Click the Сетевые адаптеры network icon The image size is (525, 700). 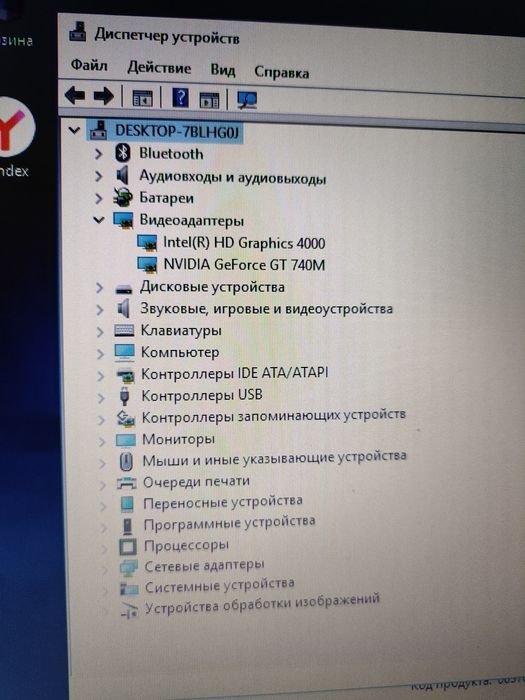(x=129, y=568)
